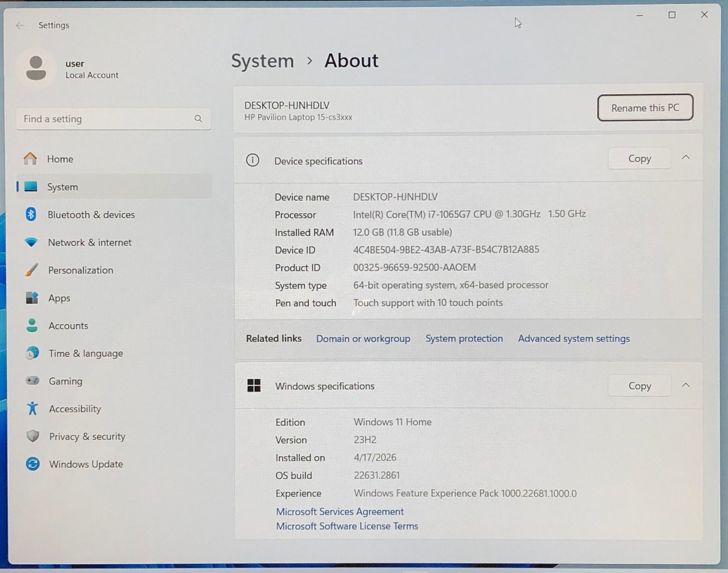Screen dimensions: 728x573
Task: Click the Home icon in sidebar
Action: point(30,159)
